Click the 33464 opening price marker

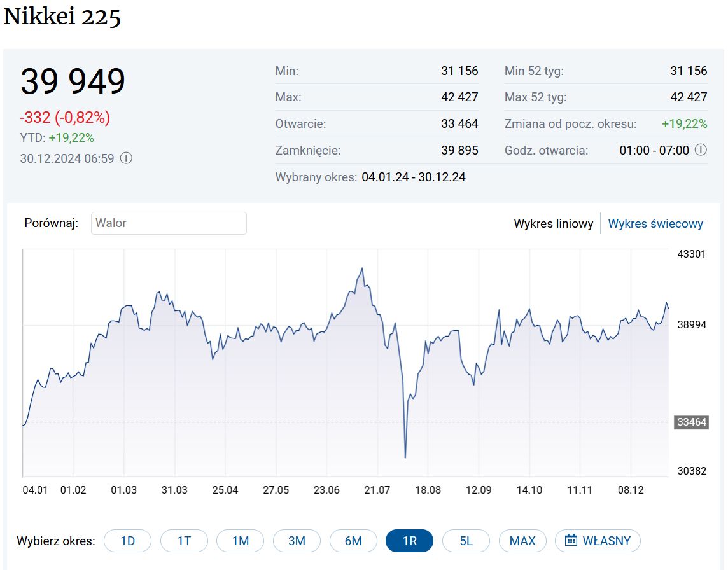click(x=691, y=422)
